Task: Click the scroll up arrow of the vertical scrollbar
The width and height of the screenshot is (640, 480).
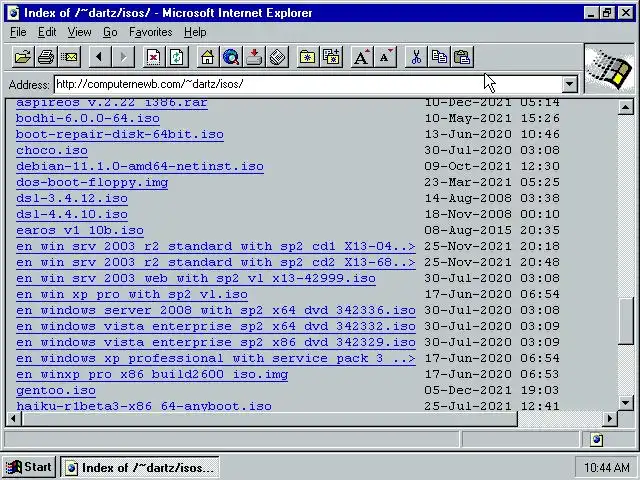Action: tap(625, 107)
